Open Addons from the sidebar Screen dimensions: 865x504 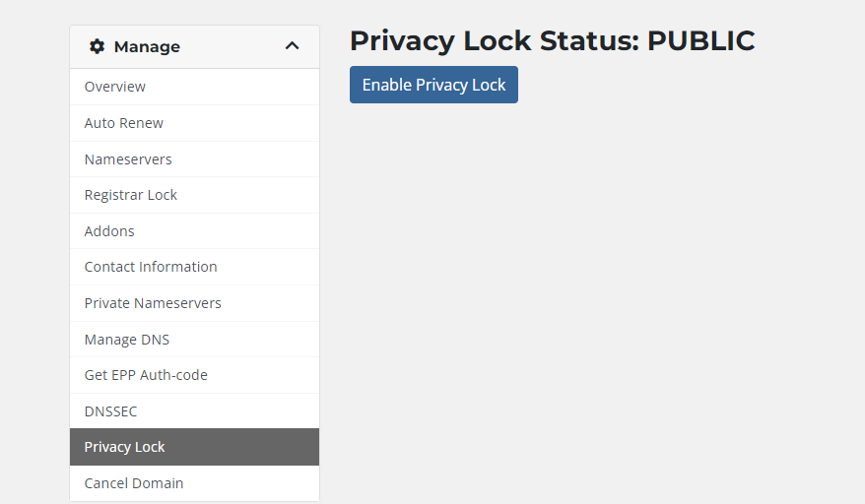coord(194,231)
